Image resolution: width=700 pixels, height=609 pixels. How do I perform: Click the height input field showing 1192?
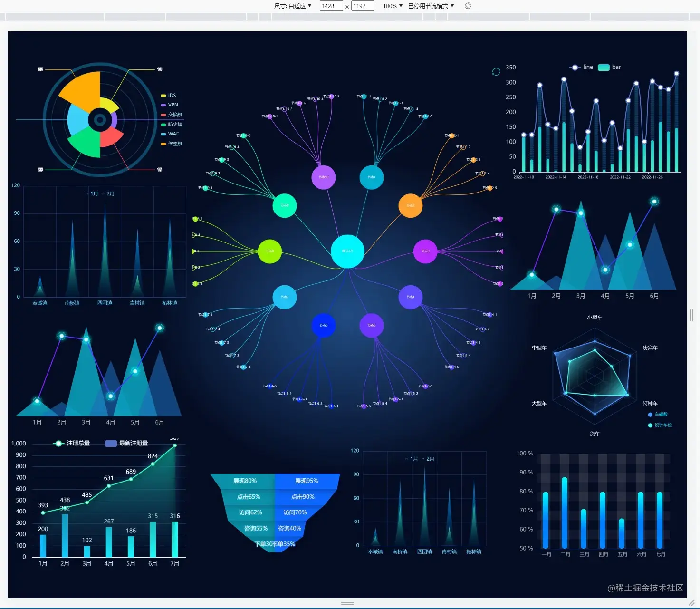[x=363, y=6]
